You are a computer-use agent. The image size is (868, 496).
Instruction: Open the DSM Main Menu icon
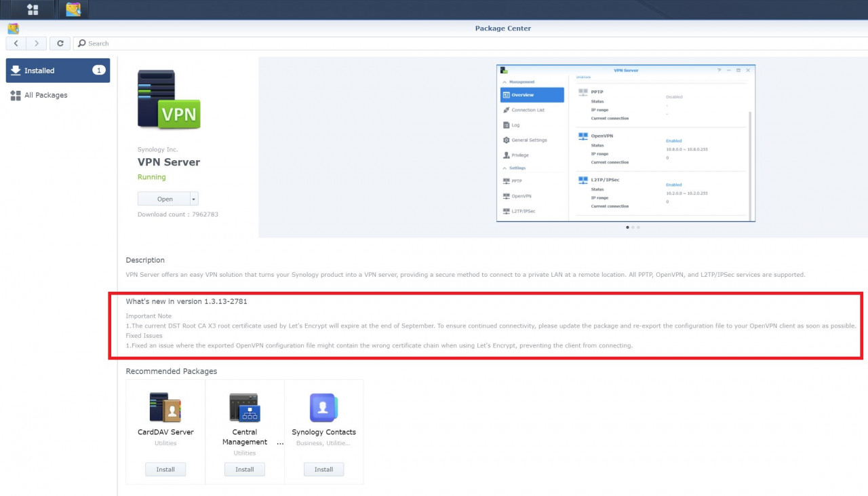pos(32,9)
